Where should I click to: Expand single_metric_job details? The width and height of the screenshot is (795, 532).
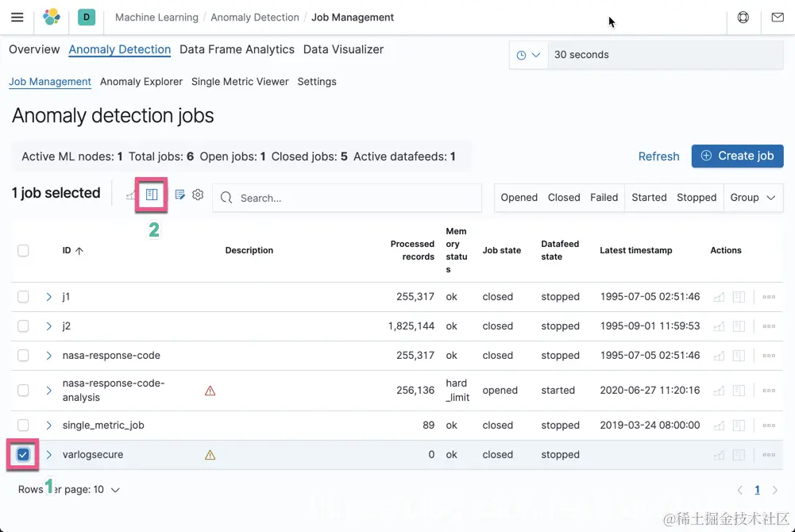tap(48, 426)
